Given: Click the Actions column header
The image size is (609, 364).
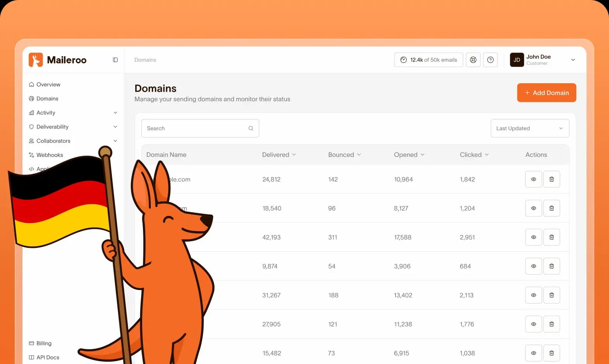Looking at the screenshot, I should pos(536,155).
